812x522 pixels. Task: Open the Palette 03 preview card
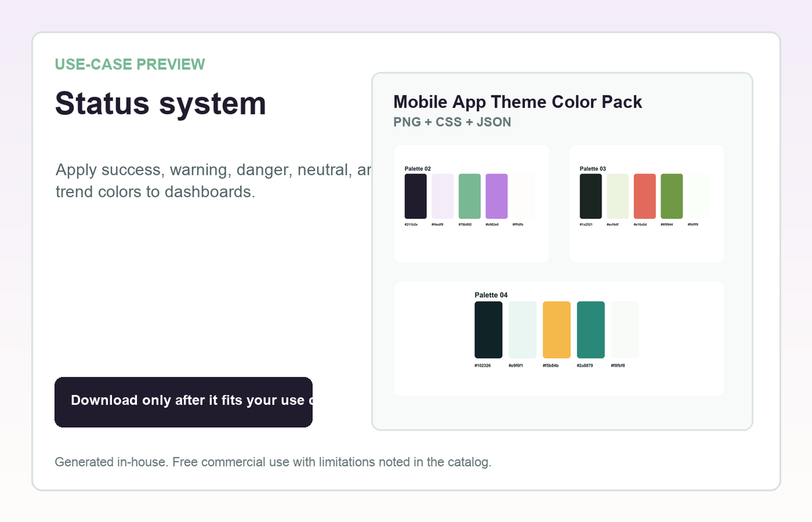(647, 203)
